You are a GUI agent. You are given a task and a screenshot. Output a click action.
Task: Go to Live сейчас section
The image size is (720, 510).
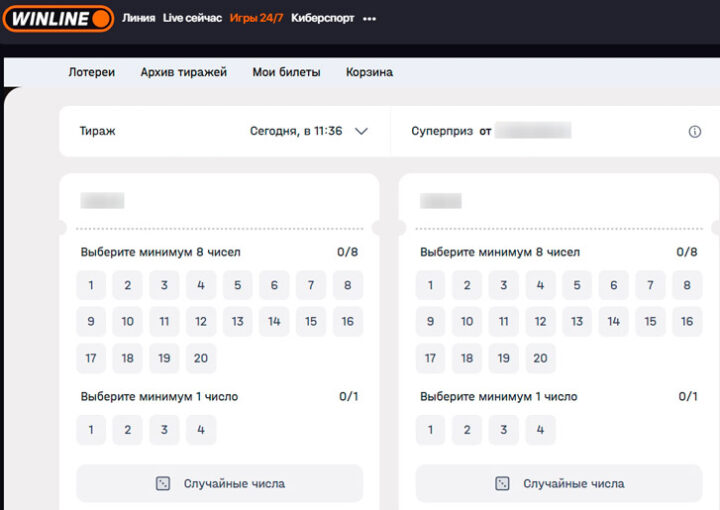(192, 18)
